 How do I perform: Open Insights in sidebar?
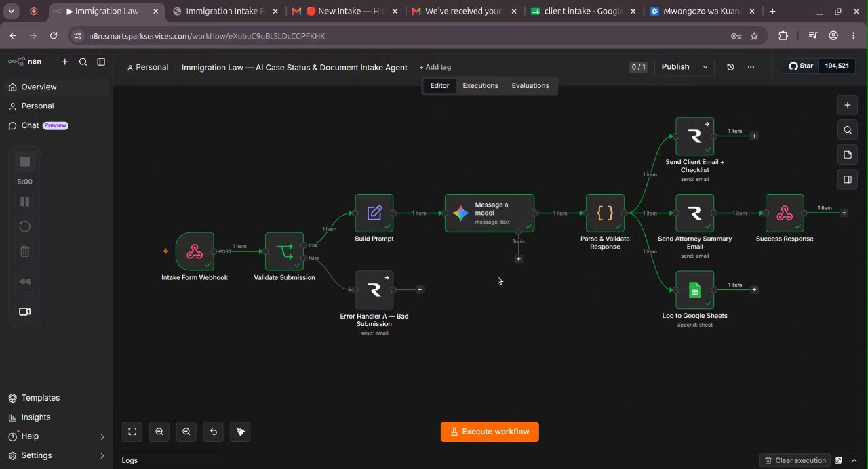[56, 417]
